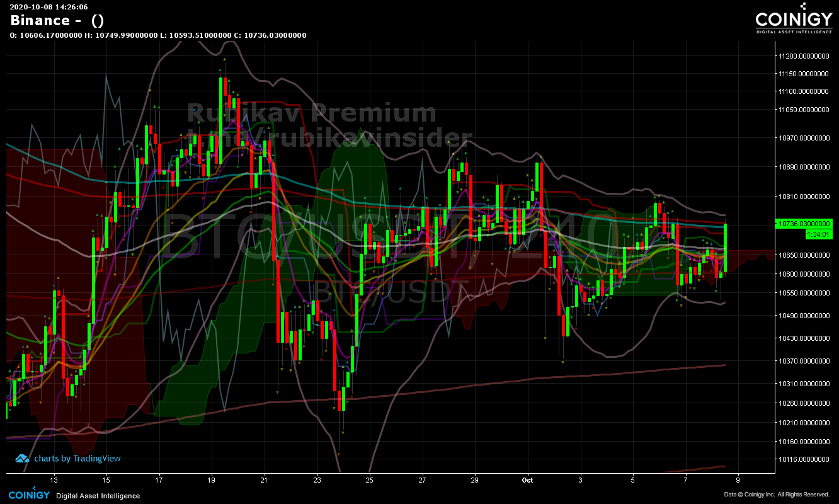
Task: Click date axis label '13'
Action: (x=54, y=479)
